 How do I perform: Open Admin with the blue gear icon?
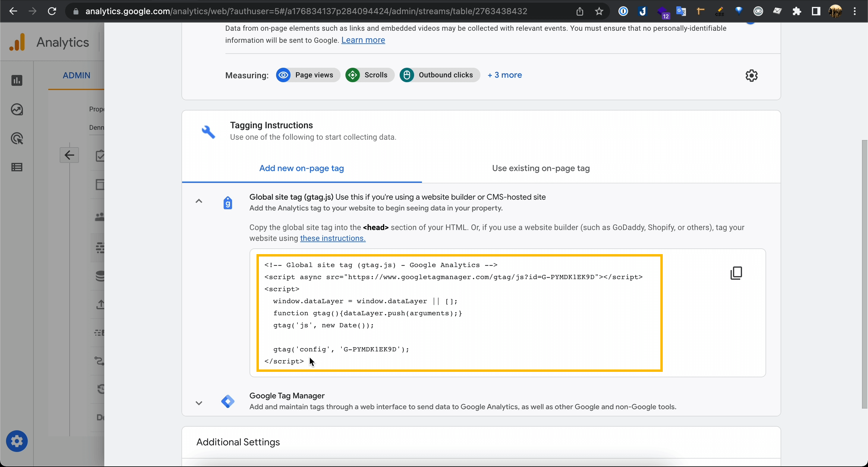pos(17,441)
